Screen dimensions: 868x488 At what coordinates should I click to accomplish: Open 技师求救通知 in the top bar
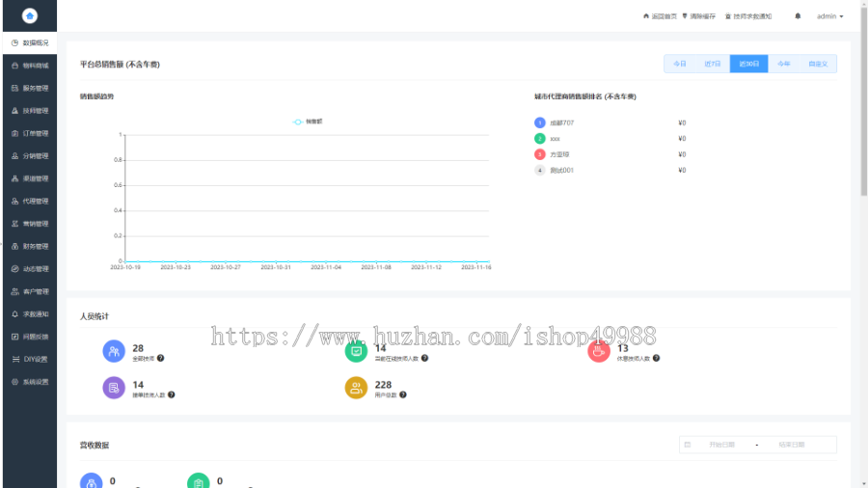pyautogui.click(x=748, y=16)
